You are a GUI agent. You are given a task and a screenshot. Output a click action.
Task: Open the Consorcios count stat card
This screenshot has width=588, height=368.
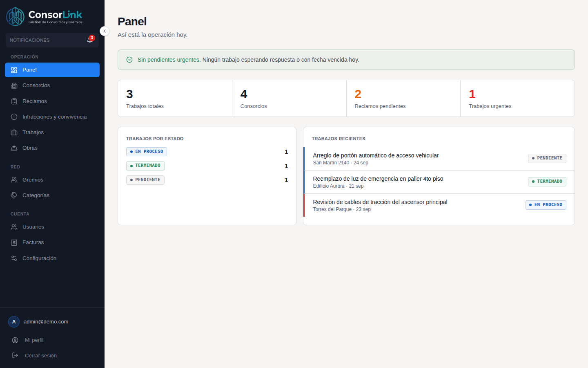pyautogui.click(x=289, y=99)
